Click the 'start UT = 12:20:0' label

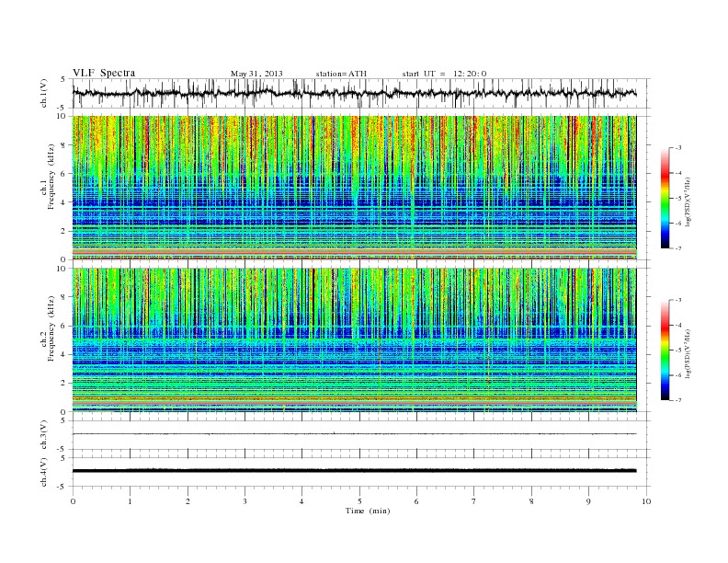click(x=444, y=74)
